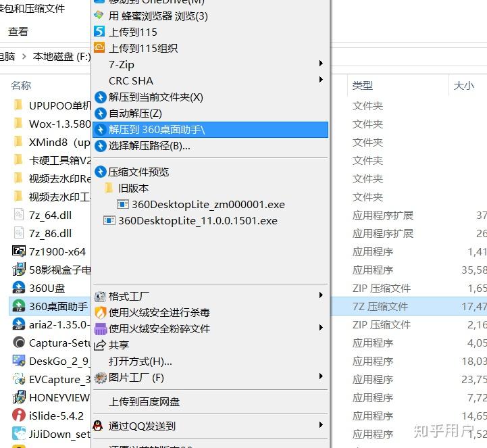This screenshot has height=448, width=487.
Task: Select the UPUPOO单机 folder
Action: pos(51,105)
